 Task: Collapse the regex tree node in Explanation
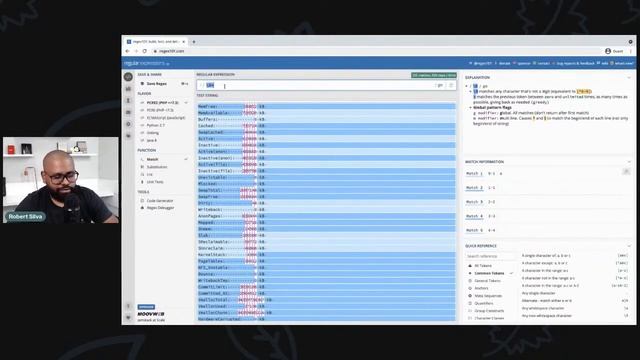pos(467,86)
